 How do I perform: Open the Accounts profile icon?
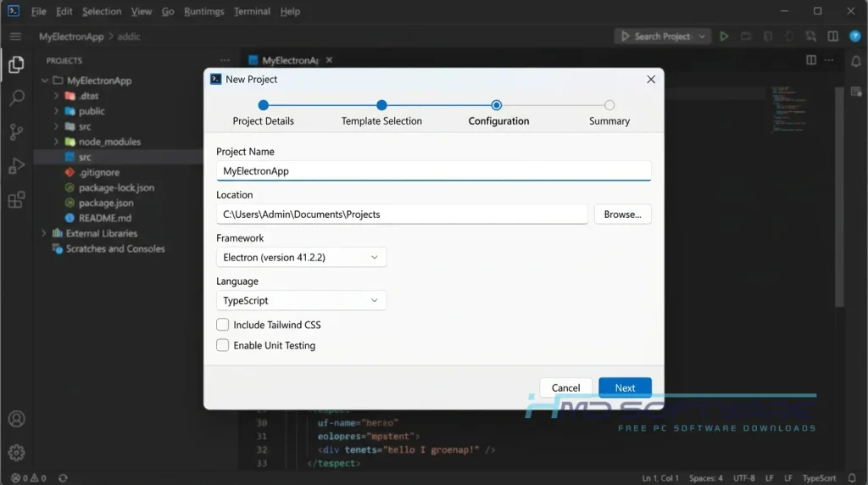click(16, 419)
